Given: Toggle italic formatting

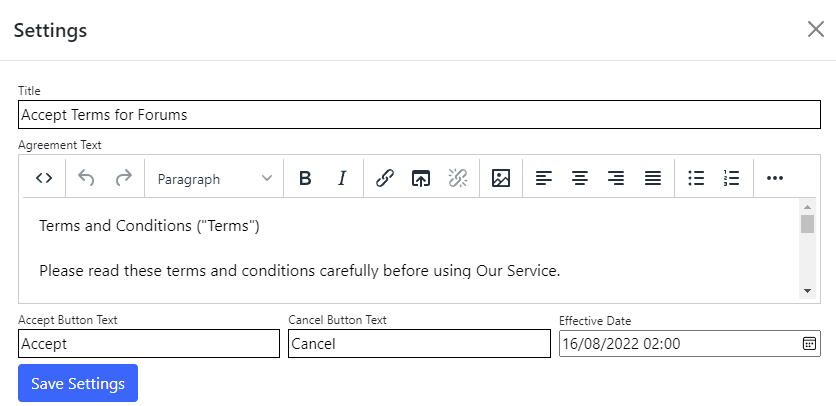Looking at the screenshot, I should click(x=342, y=179).
